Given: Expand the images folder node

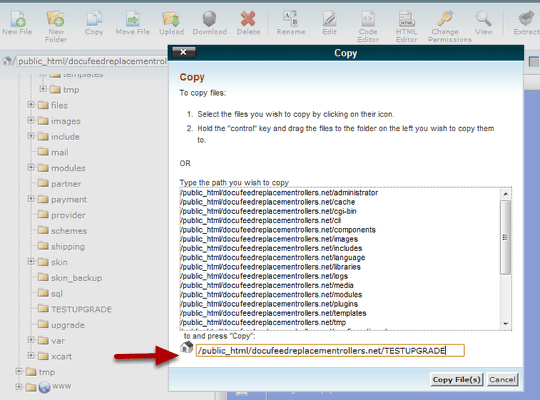Looking at the screenshot, I should [31, 120].
